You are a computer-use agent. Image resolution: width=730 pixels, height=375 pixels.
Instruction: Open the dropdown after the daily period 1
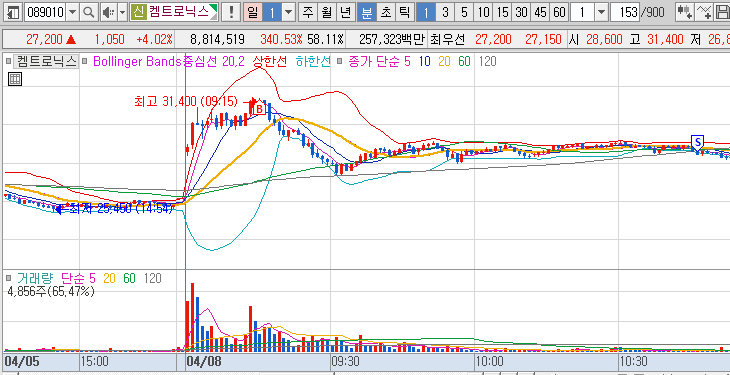coord(289,13)
